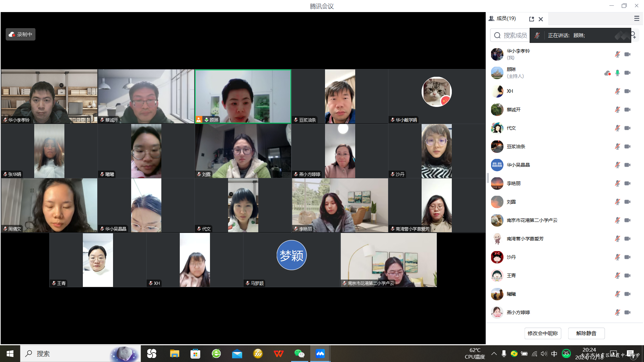The image size is (644, 362).
Task: Select member 华小李孝铃 avatar in list
Action: 497,54
